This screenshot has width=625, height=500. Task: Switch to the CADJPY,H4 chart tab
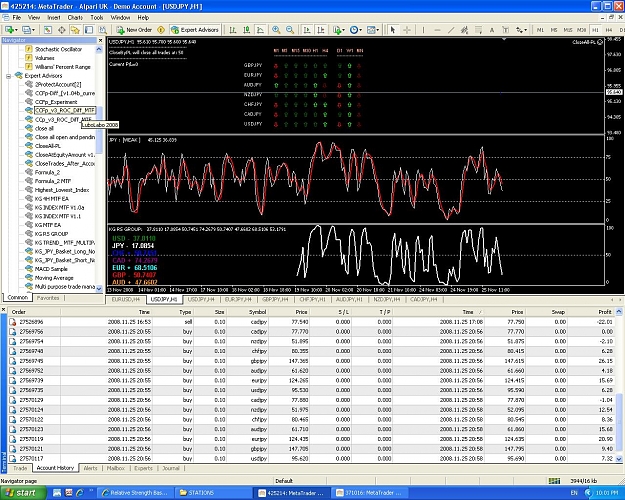point(424,299)
